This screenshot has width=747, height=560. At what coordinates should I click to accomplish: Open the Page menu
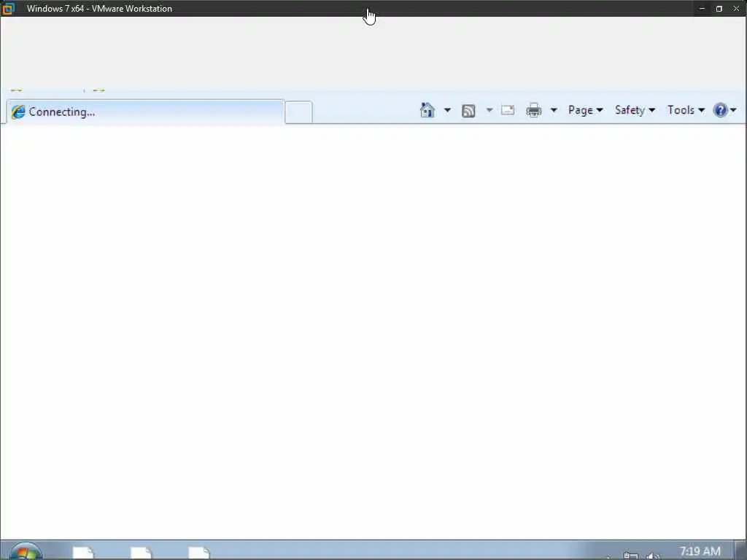click(x=586, y=111)
